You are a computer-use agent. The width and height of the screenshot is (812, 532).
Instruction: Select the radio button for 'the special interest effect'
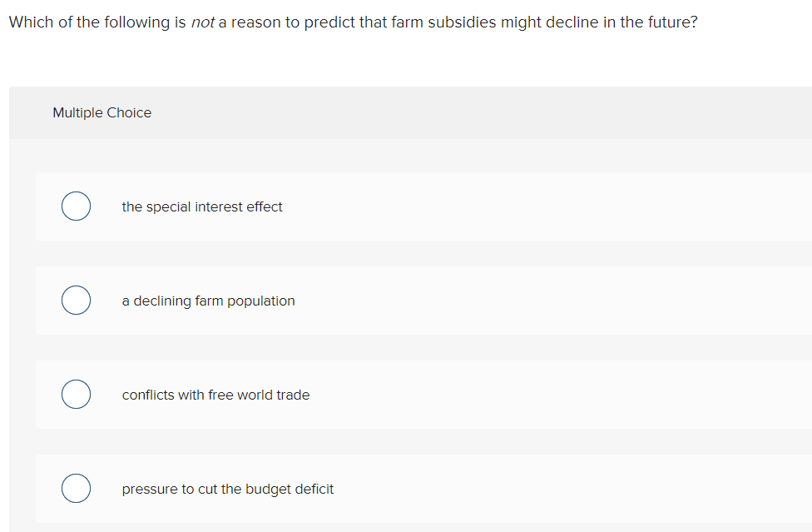(76, 206)
